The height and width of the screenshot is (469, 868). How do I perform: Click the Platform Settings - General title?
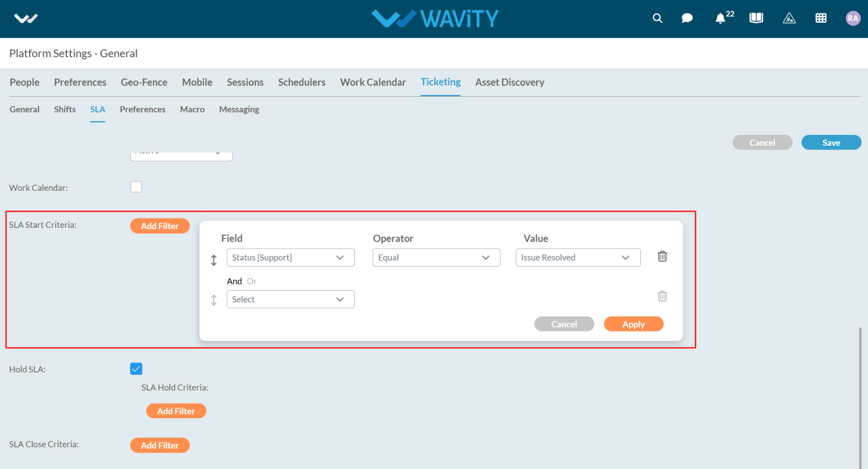point(73,53)
